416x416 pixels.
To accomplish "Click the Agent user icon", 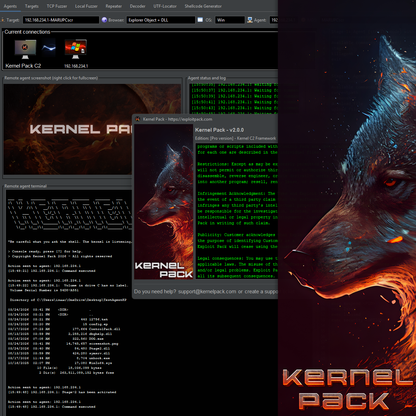I will point(250,20).
